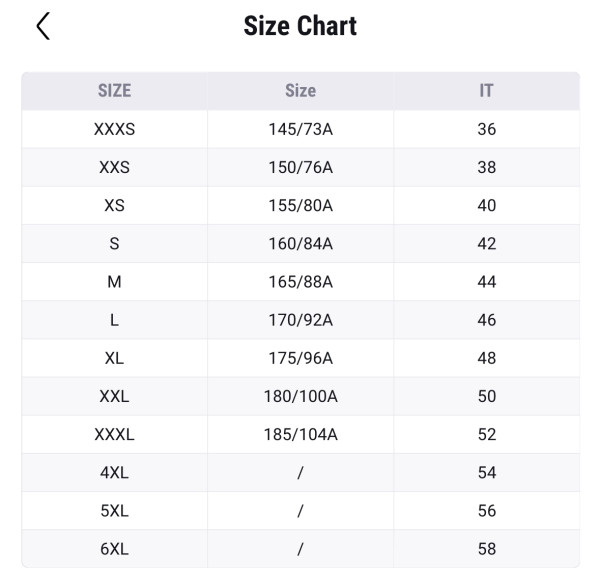Image resolution: width=600 pixels, height=578 pixels.
Task: Select the M size row
Action: tap(114, 282)
